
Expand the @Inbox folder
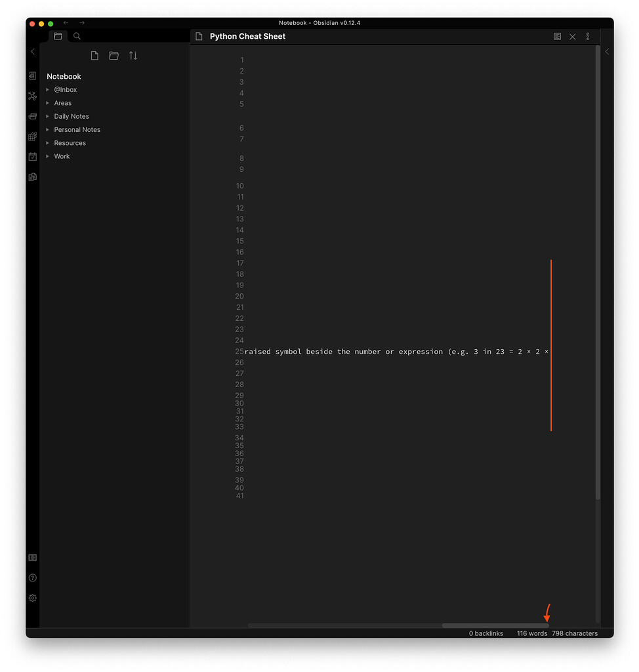tap(47, 89)
